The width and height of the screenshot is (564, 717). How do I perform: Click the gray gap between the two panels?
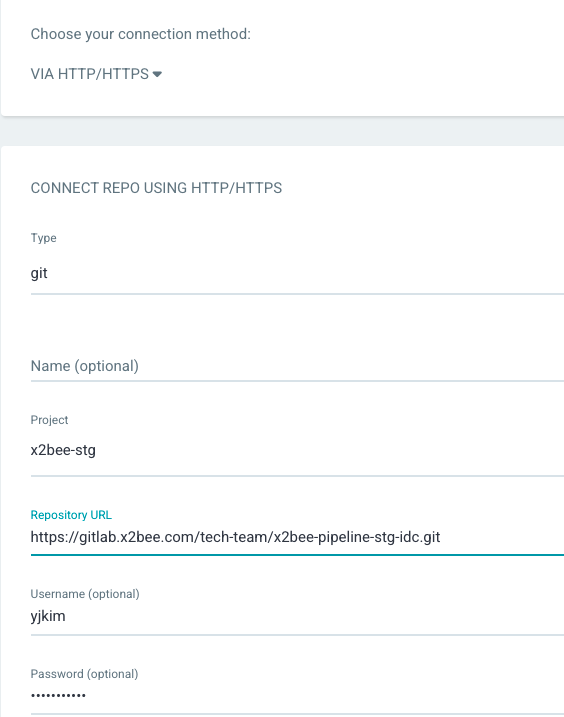point(282,131)
